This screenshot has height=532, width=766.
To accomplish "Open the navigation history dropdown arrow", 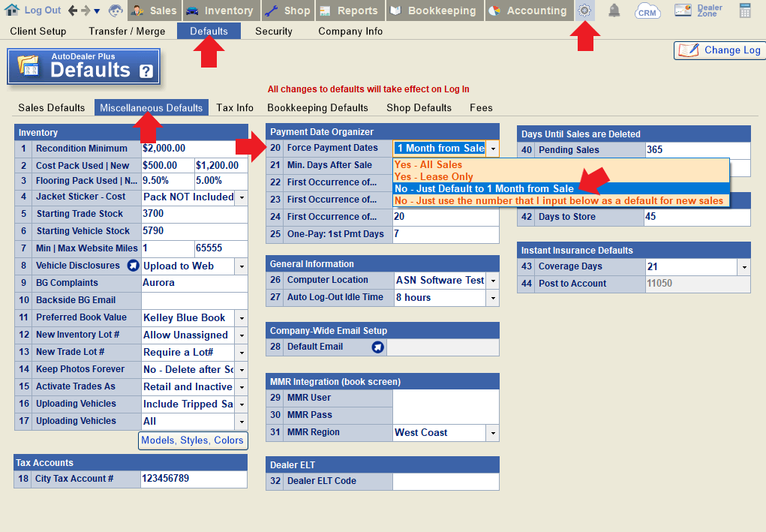I will pyautogui.click(x=97, y=11).
